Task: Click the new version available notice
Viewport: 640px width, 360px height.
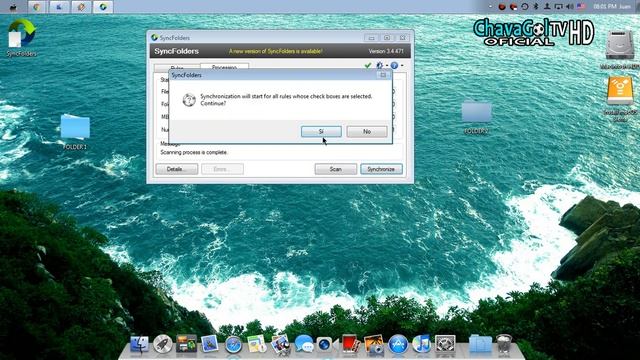Action: point(275,51)
